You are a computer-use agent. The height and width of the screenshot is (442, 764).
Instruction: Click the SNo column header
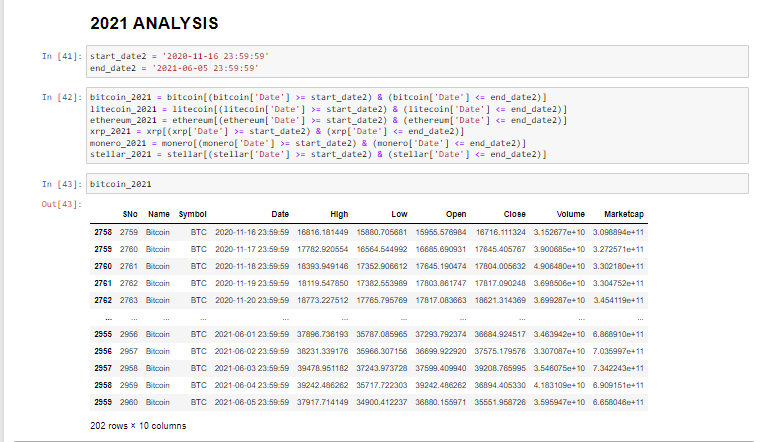(129, 214)
